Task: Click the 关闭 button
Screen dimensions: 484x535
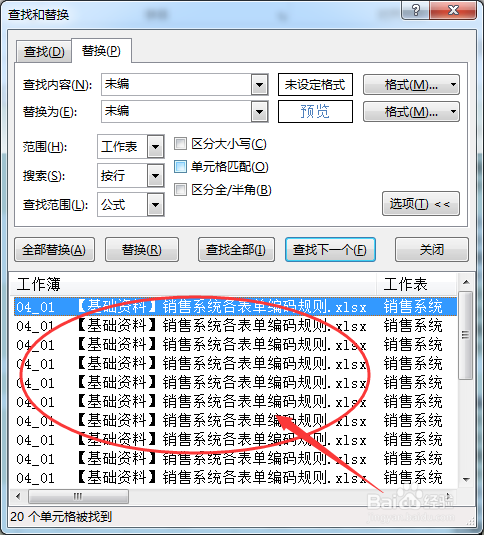Action: [x=432, y=250]
